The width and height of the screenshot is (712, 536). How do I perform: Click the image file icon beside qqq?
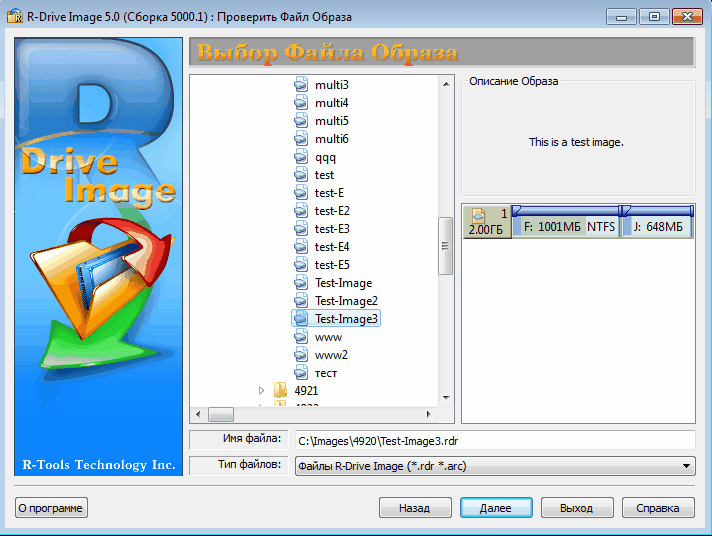[301, 157]
